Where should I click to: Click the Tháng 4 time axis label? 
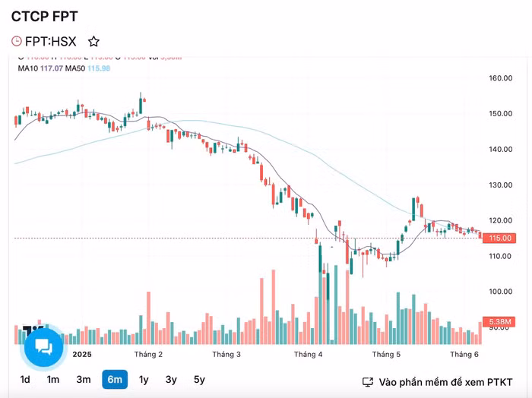pos(308,354)
